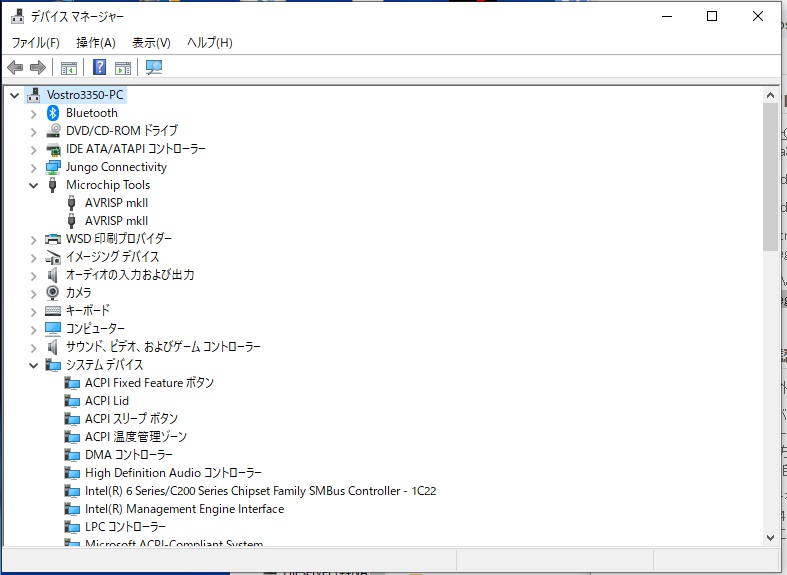
Task: Click the show/hide console tree toolbar icon
Action: [x=69, y=67]
